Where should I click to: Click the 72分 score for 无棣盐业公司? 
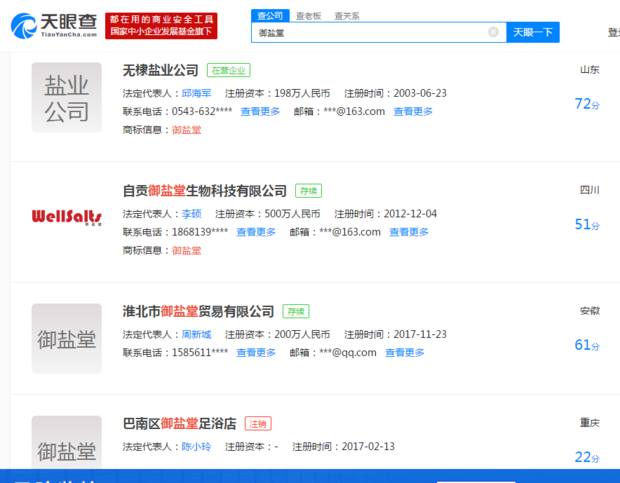(587, 104)
